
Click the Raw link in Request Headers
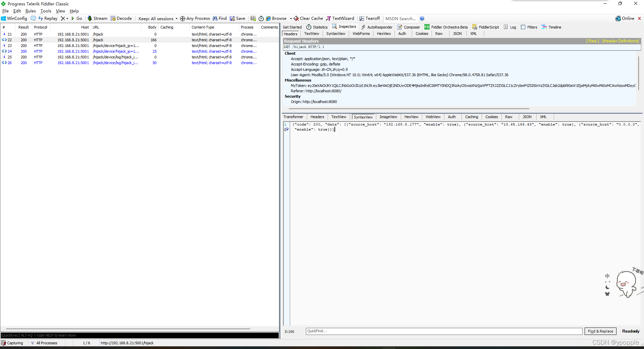coord(592,41)
